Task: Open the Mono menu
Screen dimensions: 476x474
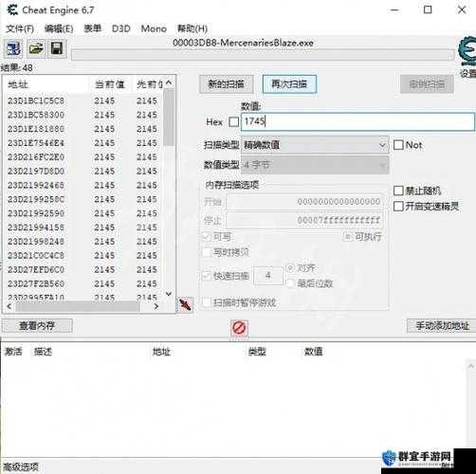Action: coord(154,28)
